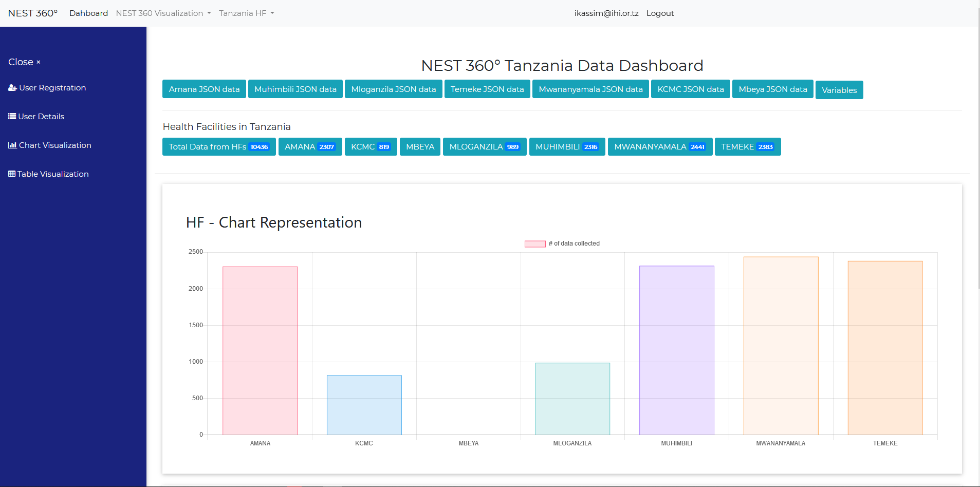This screenshot has width=980, height=487.
Task: Select the MBEYA facility button
Action: (x=420, y=147)
